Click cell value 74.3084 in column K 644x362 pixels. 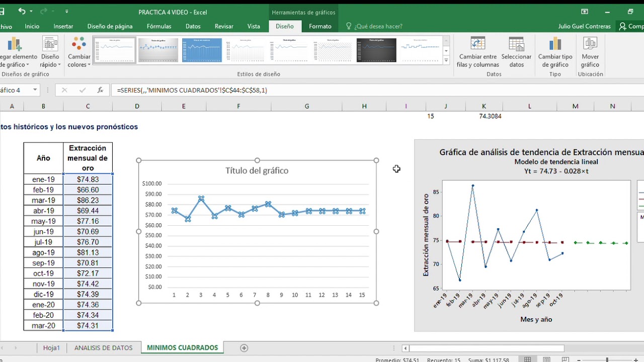[x=490, y=116]
